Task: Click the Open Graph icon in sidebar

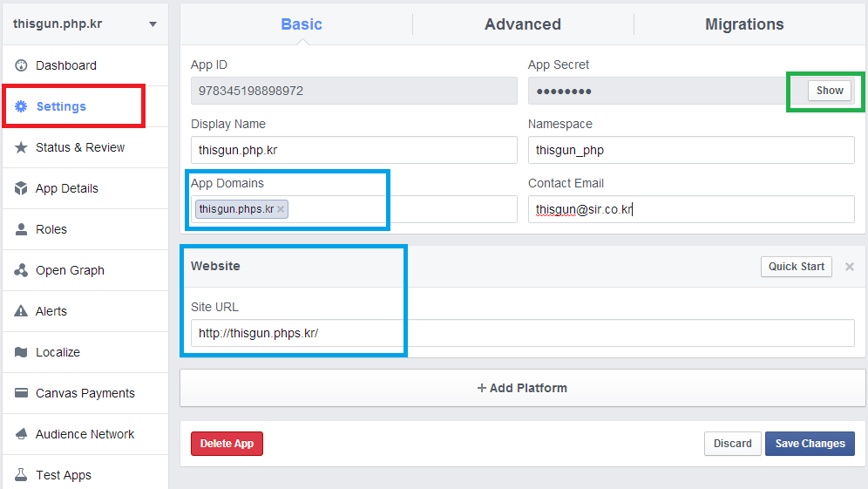Action: pyautogui.click(x=21, y=270)
